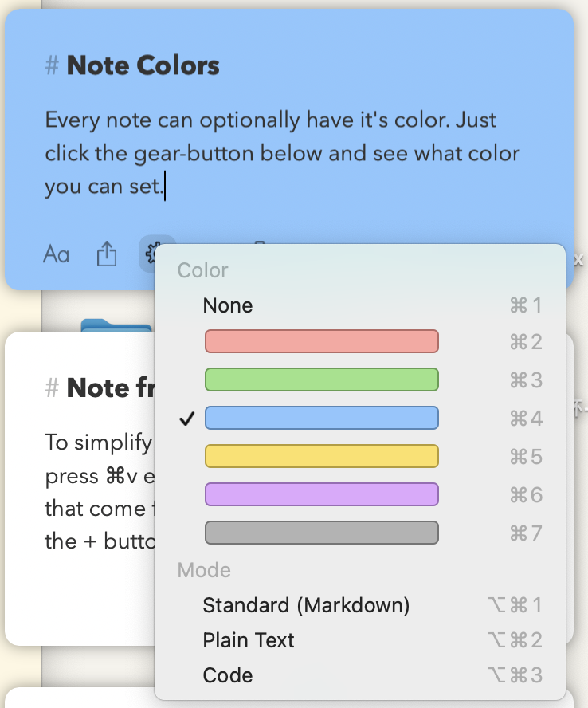588x708 pixels.
Task: Select the checked blue color swatch
Action: tap(321, 418)
